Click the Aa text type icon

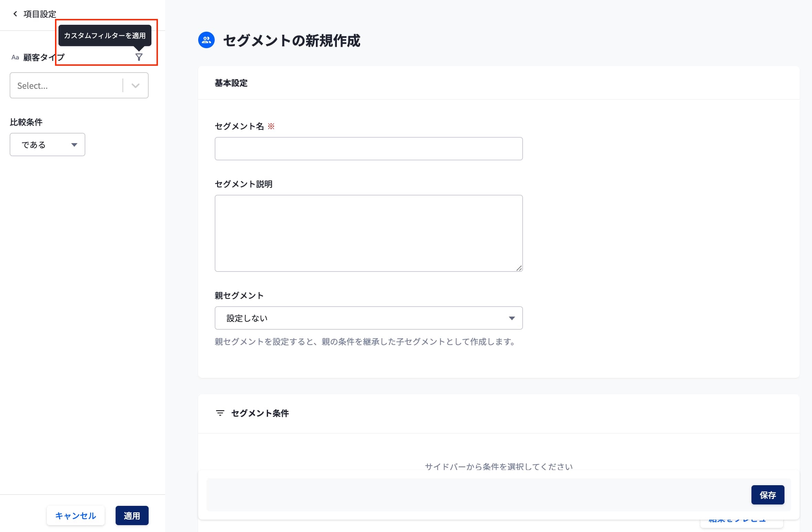(x=15, y=57)
